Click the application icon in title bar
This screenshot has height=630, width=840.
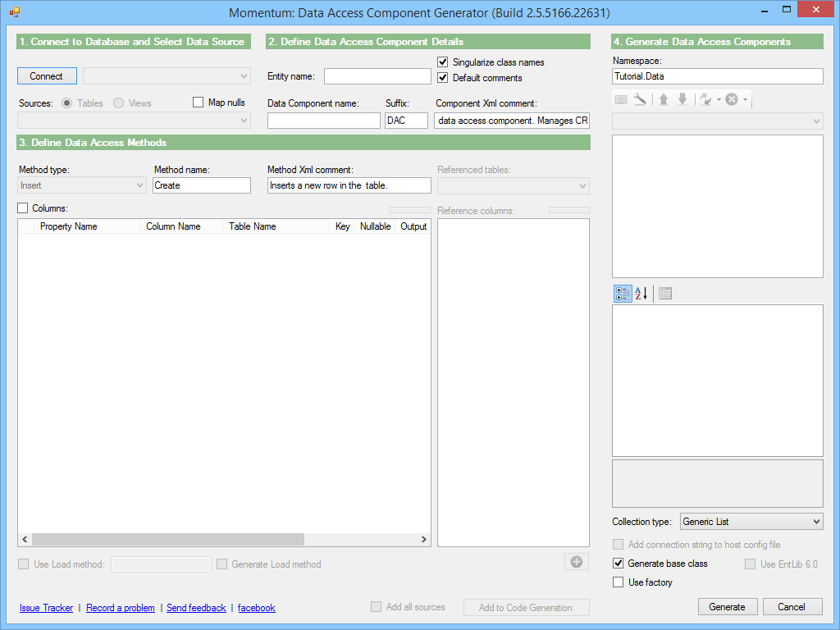click(x=15, y=11)
